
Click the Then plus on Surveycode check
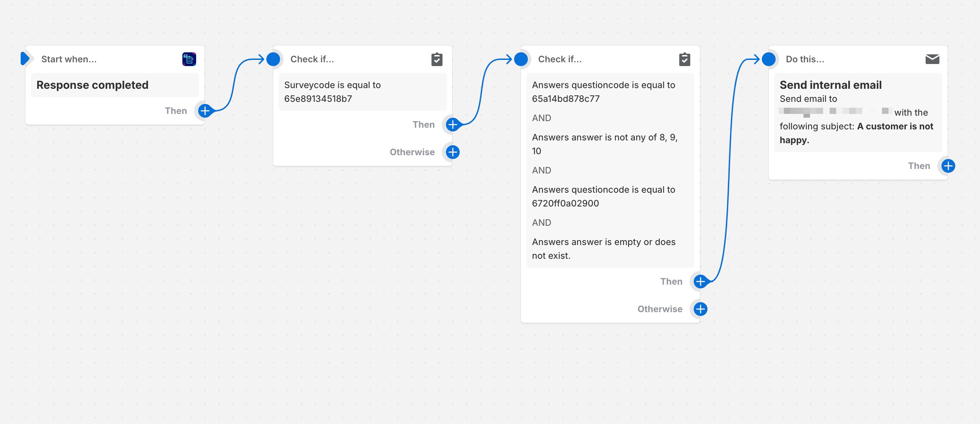point(452,125)
